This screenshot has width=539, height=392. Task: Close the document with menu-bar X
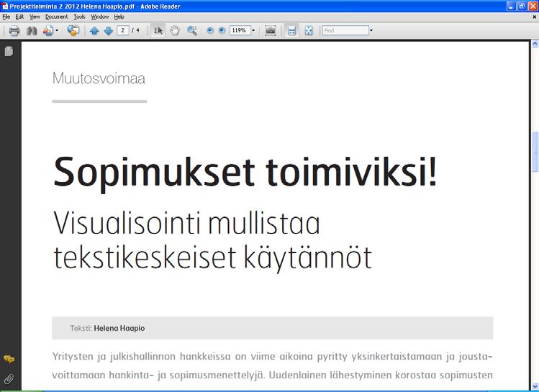pos(535,17)
